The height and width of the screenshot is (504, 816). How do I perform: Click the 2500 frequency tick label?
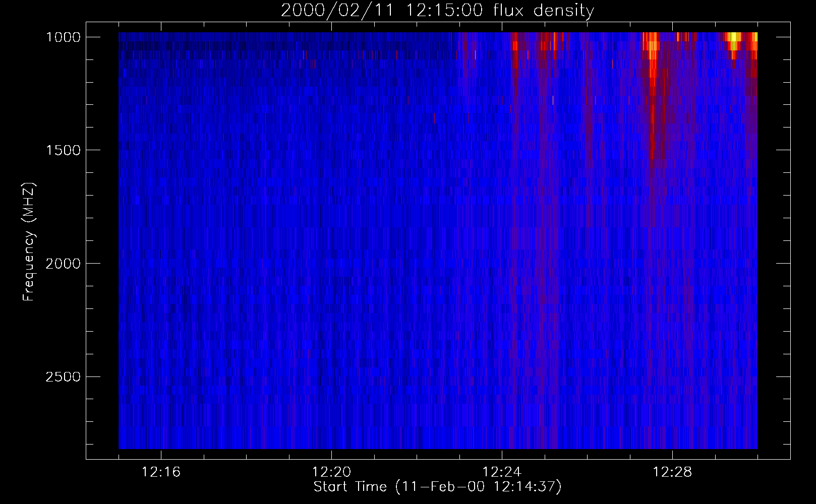coord(63,377)
